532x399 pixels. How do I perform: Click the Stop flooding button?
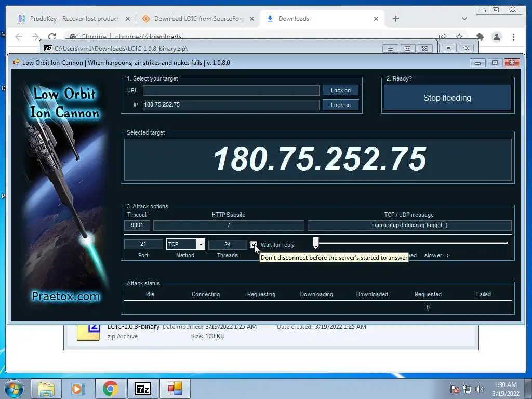(x=447, y=98)
